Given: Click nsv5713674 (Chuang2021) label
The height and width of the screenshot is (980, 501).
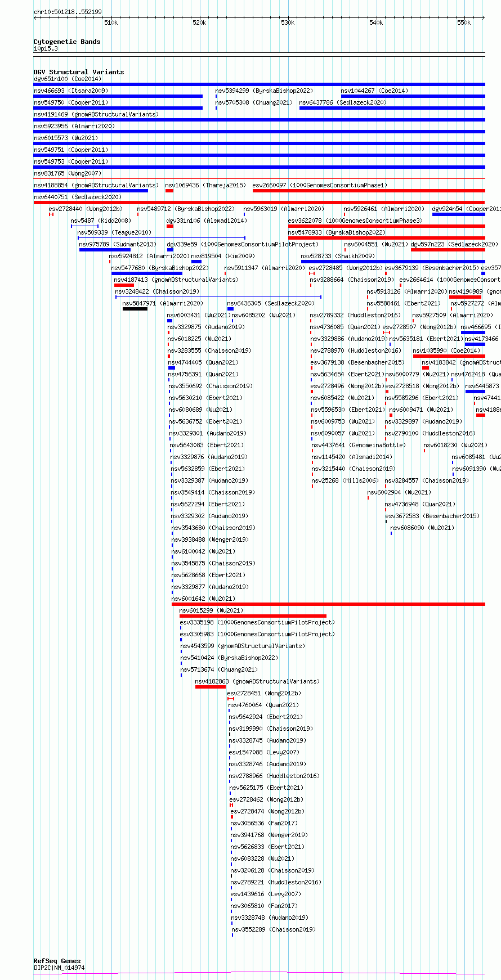Looking at the screenshot, I should (219, 669).
